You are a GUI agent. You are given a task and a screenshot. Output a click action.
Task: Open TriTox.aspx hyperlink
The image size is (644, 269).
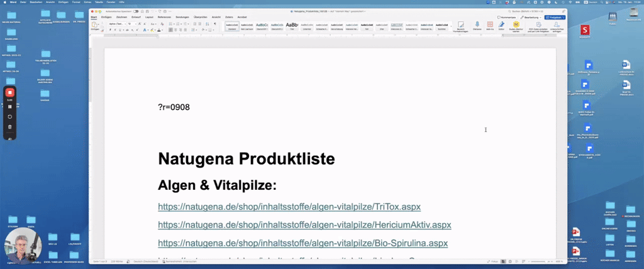point(289,207)
